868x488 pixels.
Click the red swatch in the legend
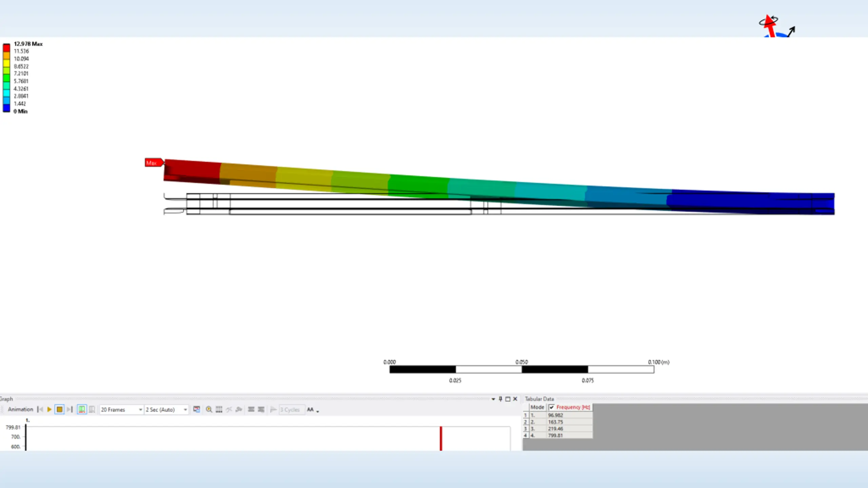point(6,48)
